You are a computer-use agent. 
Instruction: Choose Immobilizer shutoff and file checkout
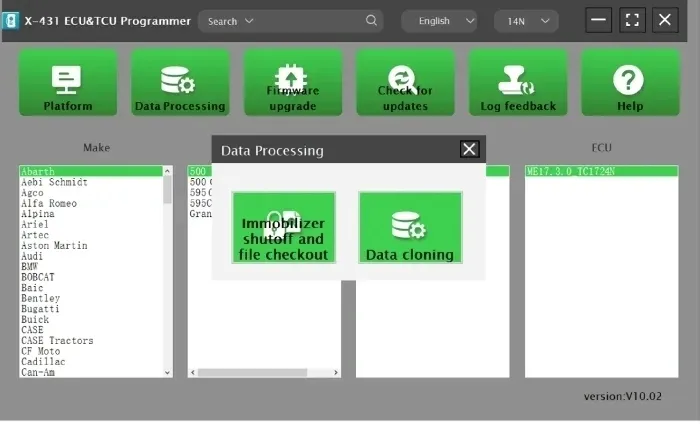pyautogui.click(x=283, y=228)
